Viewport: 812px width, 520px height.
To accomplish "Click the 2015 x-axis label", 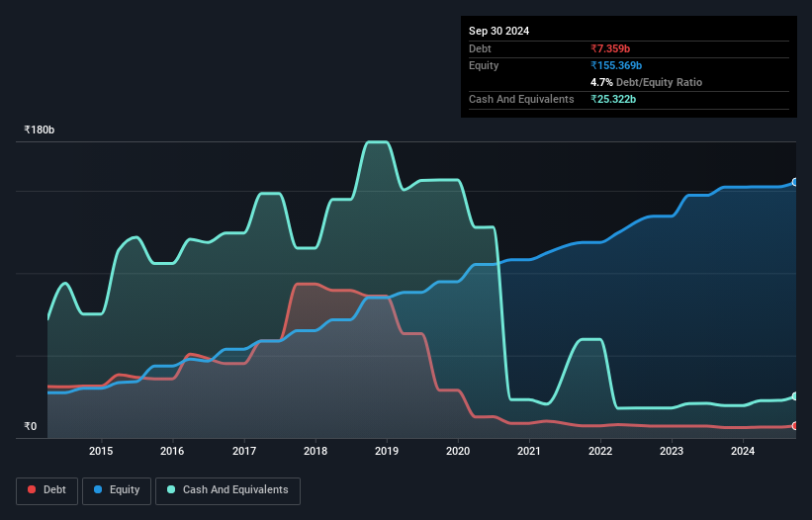I will coord(101,451).
